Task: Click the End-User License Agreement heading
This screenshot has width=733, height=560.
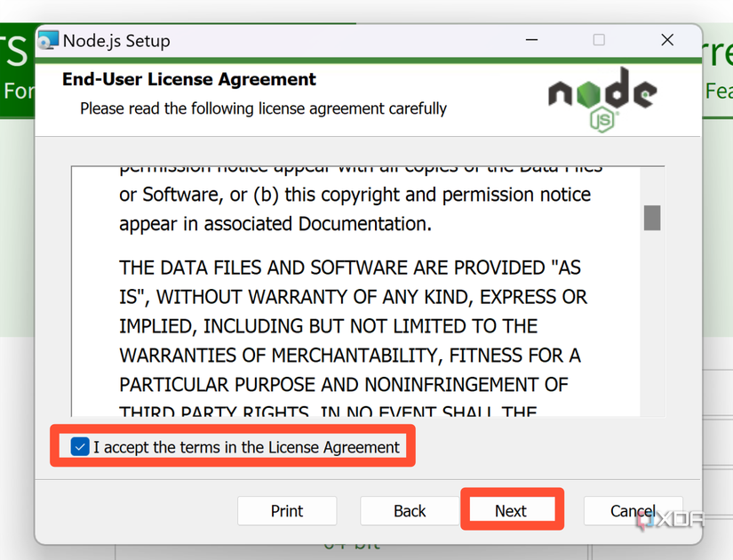Action: pyautogui.click(x=188, y=79)
